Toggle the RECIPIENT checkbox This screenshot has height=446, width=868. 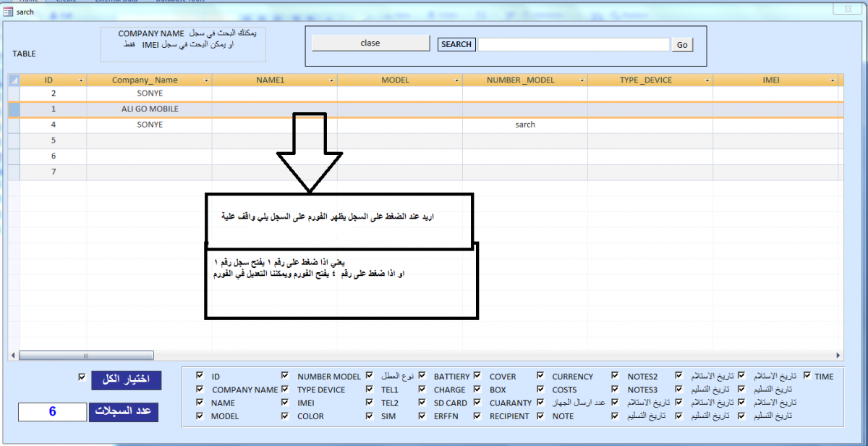click(478, 416)
